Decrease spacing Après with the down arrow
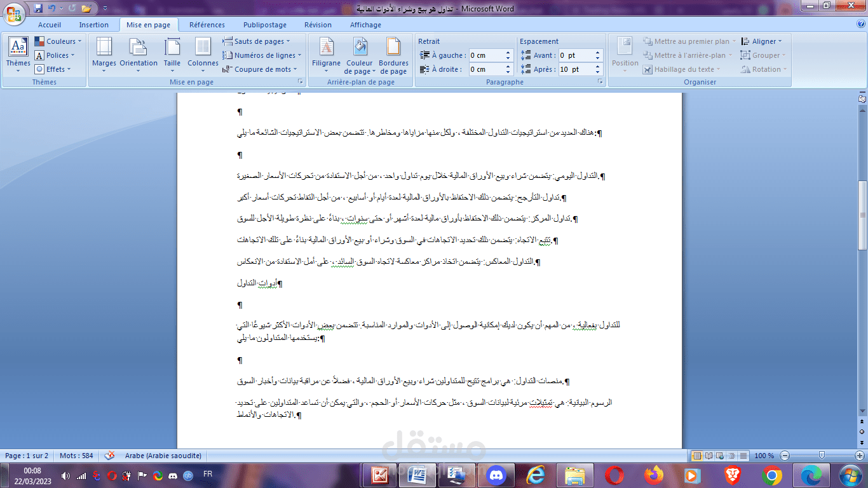 (597, 72)
